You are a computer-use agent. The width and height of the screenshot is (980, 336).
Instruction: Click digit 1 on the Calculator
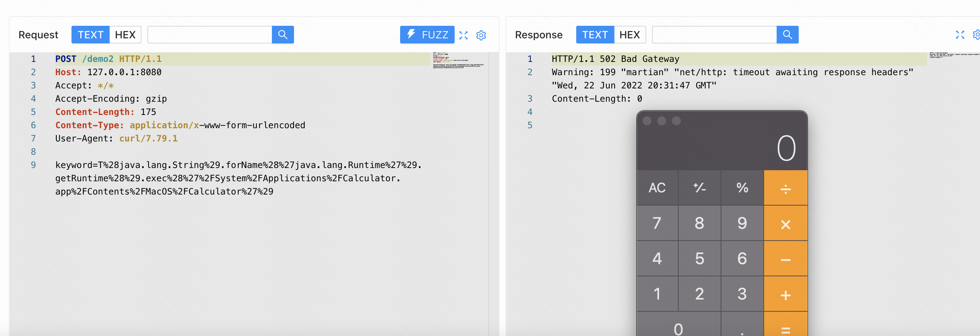click(x=657, y=294)
